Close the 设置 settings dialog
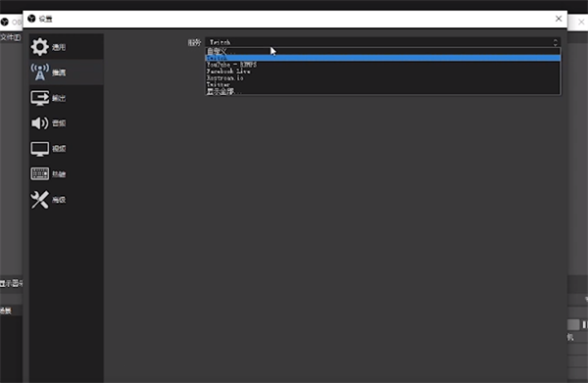This screenshot has height=383, width=588. tap(559, 19)
